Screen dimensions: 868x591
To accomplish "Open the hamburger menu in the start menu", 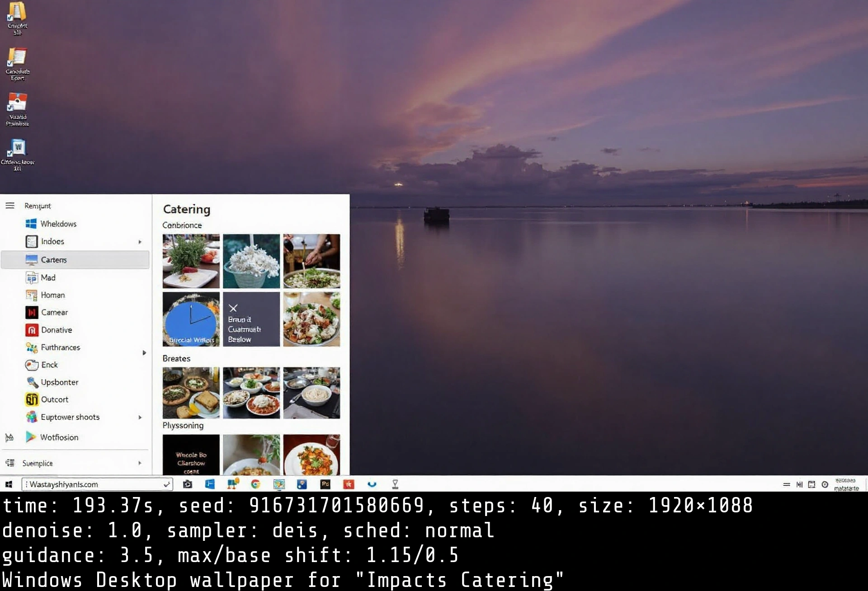I will click(9, 205).
